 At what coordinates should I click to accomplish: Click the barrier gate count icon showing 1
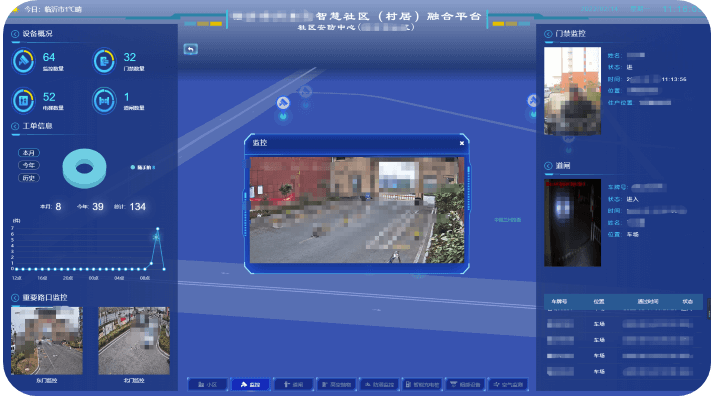[x=104, y=100]
